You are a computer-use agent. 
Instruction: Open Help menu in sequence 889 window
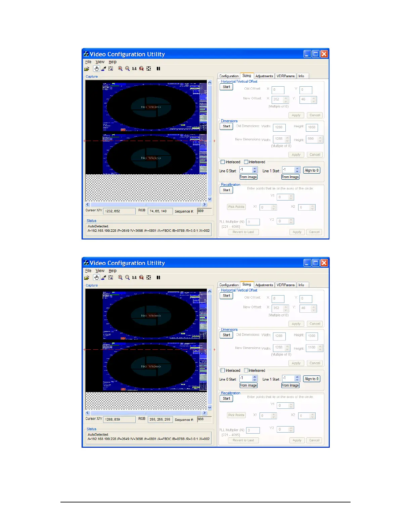click(x=112, y=62)
